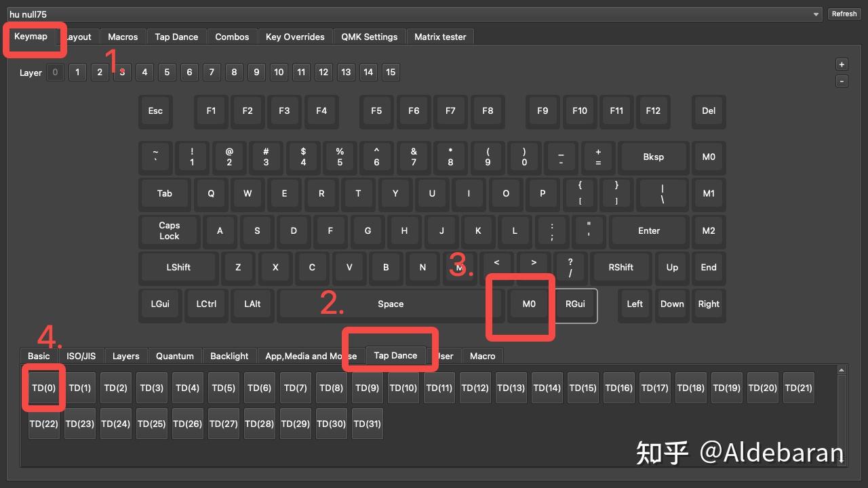Viewport: 868px width, 488px height.
Task: Select the Esc key on the keymap
Action: 155,110
